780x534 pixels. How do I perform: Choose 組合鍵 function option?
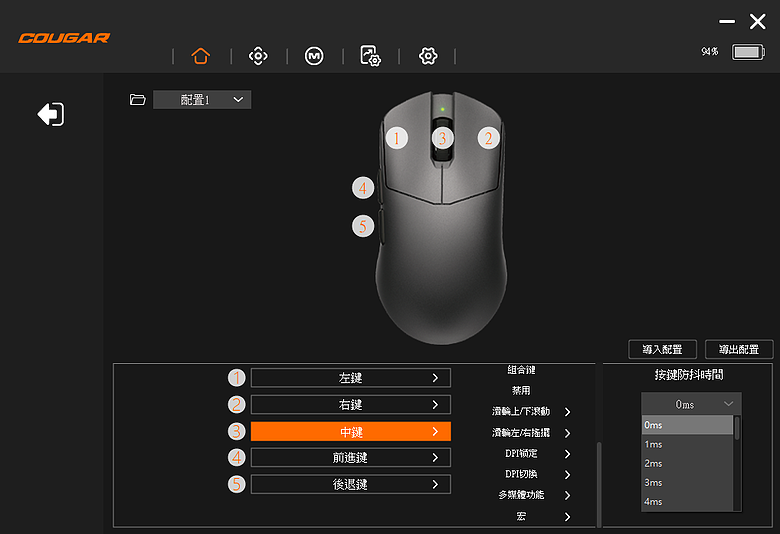521,370
